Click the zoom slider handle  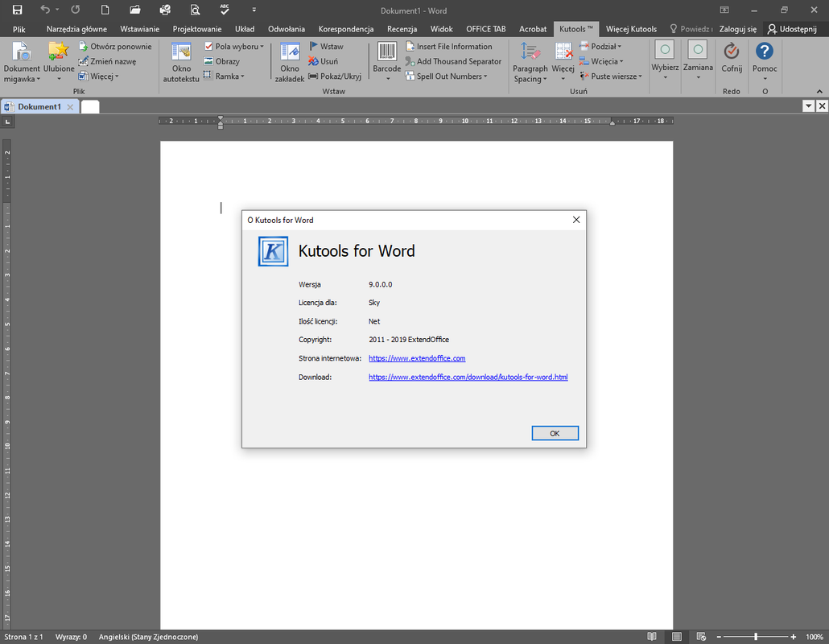pos(756,637)
